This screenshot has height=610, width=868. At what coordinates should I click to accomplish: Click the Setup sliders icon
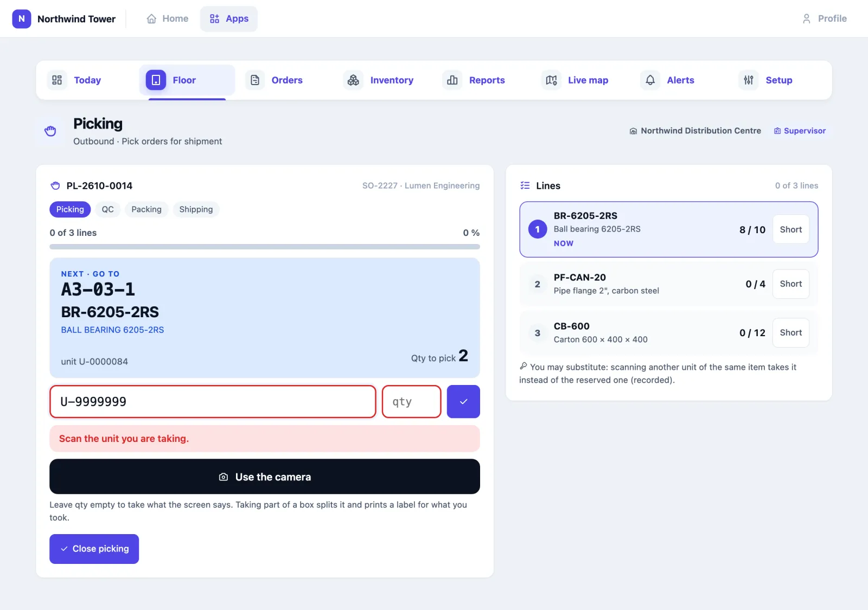point(749,80)
